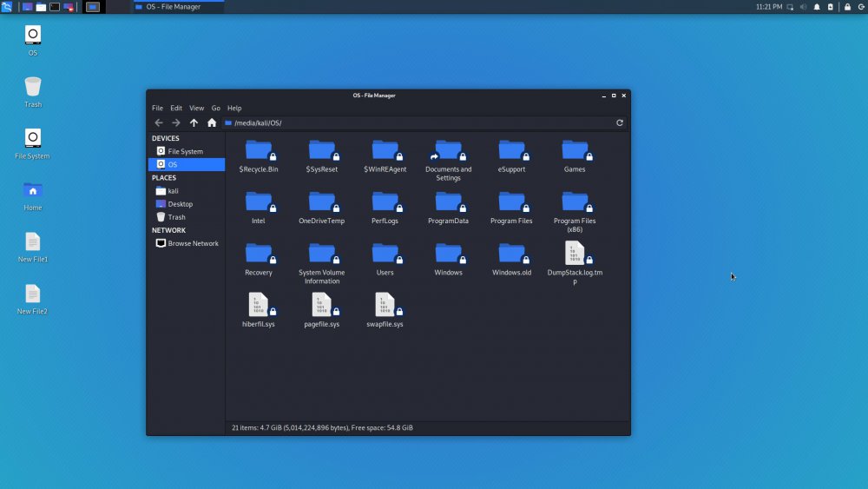Click the Back navigation arrow
Screen dimensions: 868x489
158,122
